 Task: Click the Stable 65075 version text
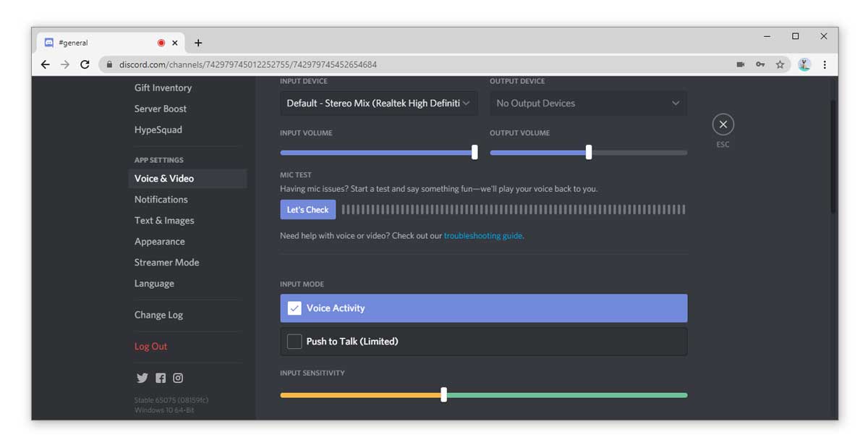(171, 400)
